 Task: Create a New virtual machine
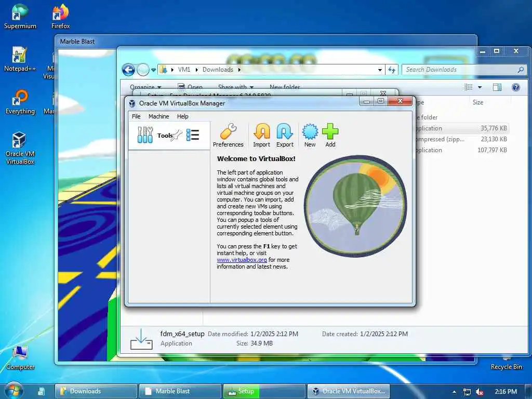click(310, 135)
